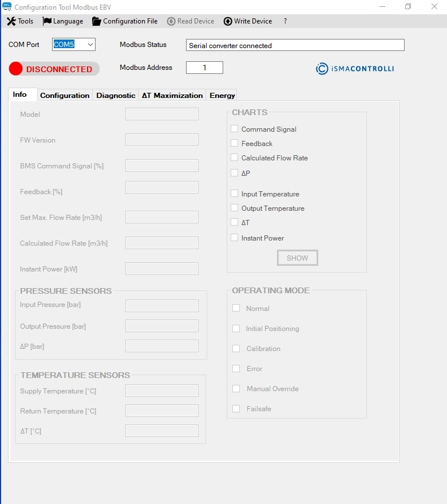Select the ΔT Maximization tab

pos(172,95)
